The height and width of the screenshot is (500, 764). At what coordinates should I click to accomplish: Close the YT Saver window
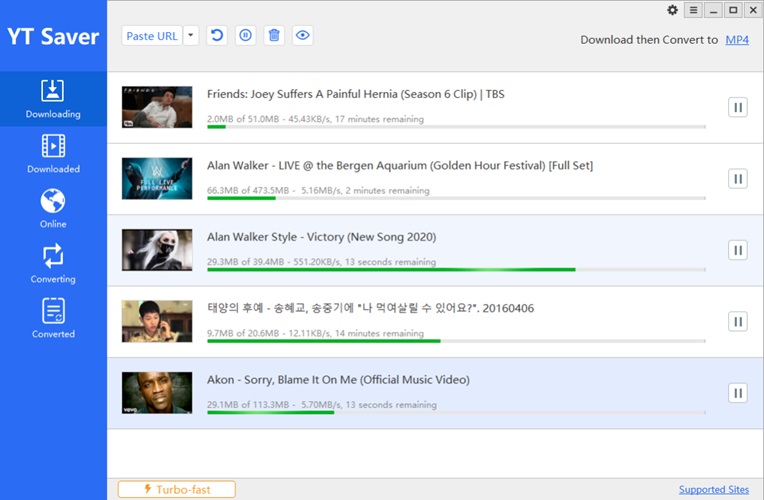pyautogui.click(x=753, y=10)
